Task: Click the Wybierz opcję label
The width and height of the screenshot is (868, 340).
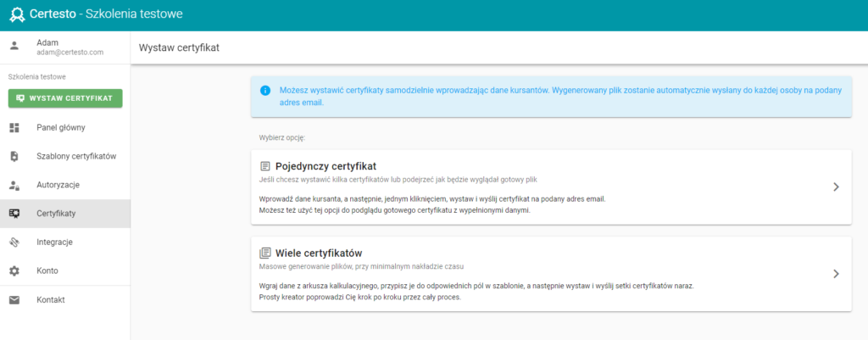Action: click(281, 137)
